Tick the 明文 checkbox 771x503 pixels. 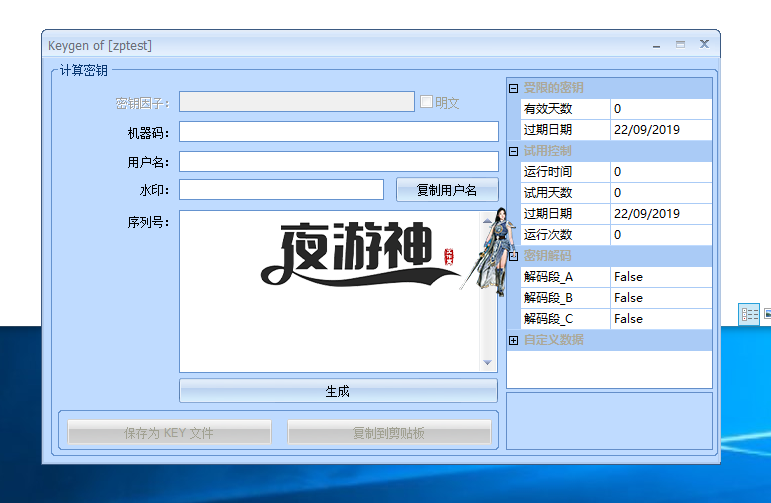tap(426, 102)
